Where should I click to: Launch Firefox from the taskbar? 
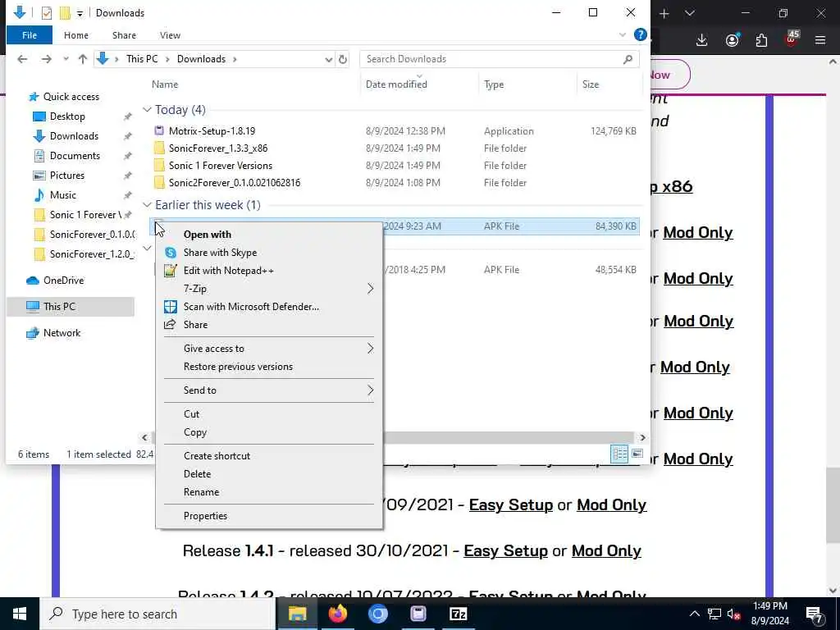[338, 614]
